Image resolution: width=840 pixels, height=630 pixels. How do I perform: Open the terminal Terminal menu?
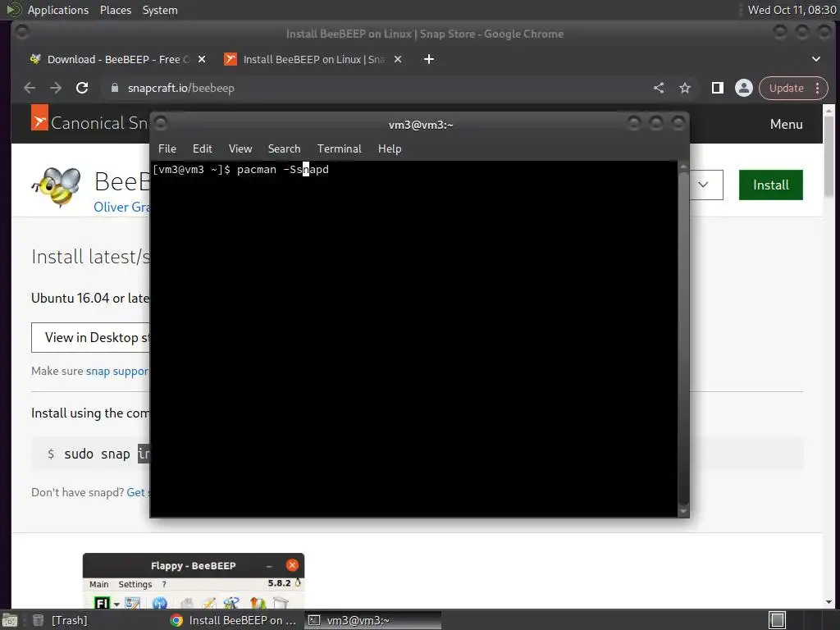[339, 149]
